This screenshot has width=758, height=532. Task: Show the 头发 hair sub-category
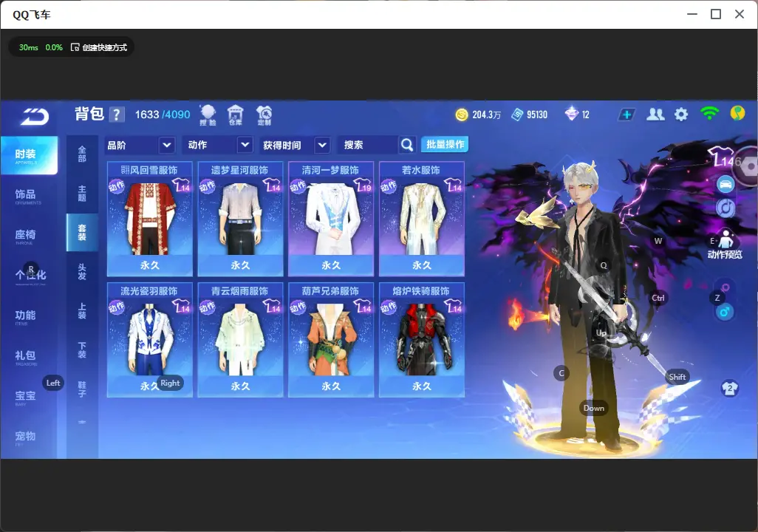[x=82, y=272]
